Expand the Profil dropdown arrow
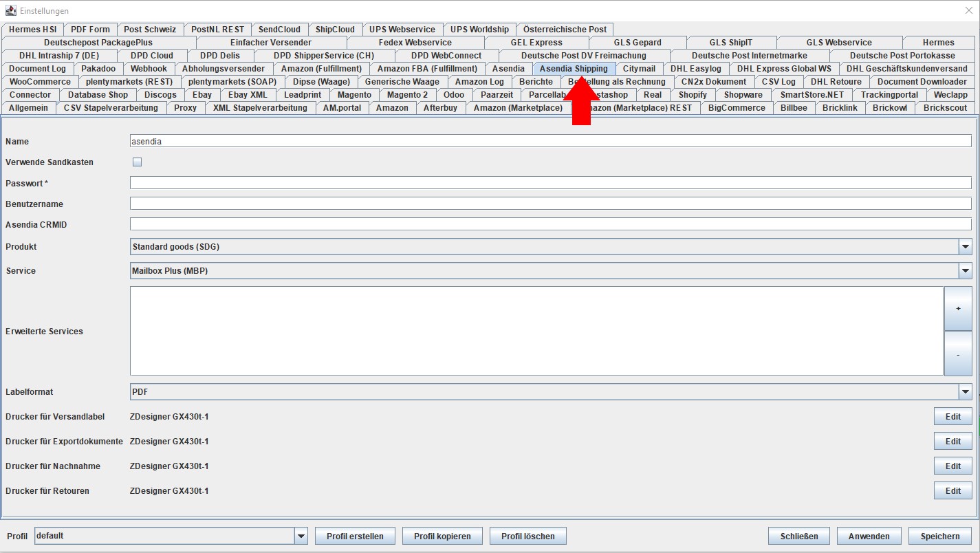Viewport: 980px width, 553px height. 301,536
